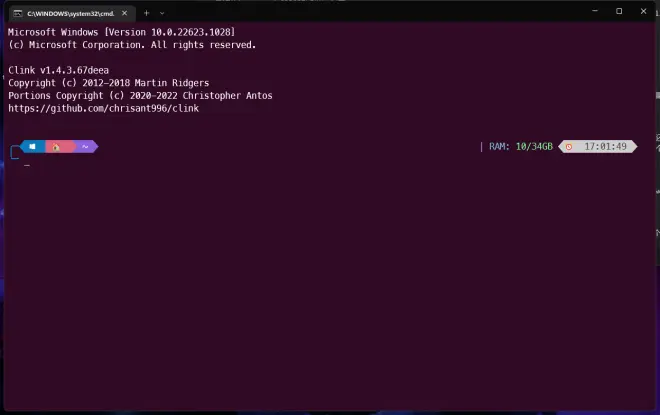Select the cmd.exe terminal tab

coord(71,13)
